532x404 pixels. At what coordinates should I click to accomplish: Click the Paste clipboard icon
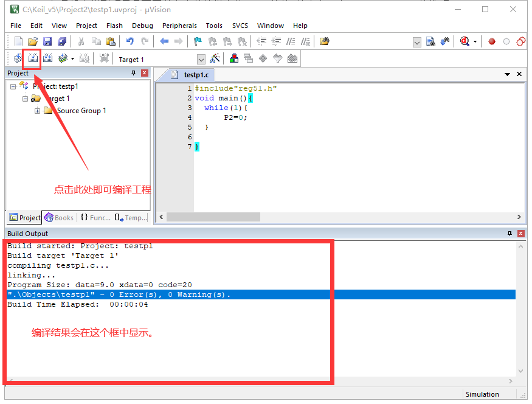pyautogui.click(x=111, y=41)
